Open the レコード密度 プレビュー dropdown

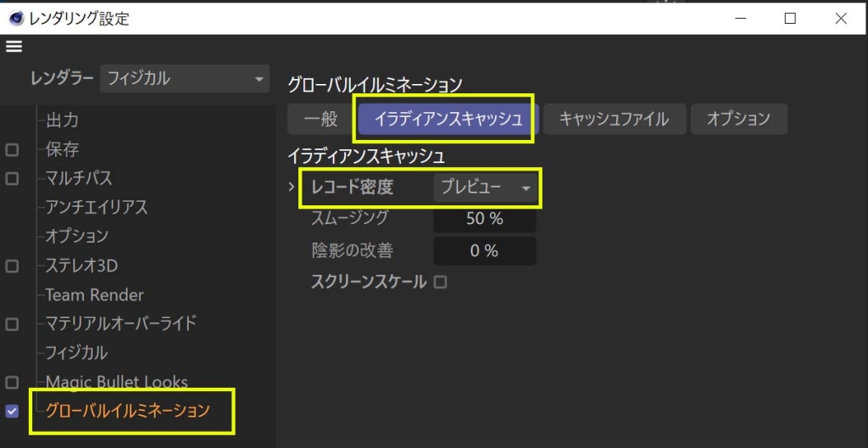point(484,188)
